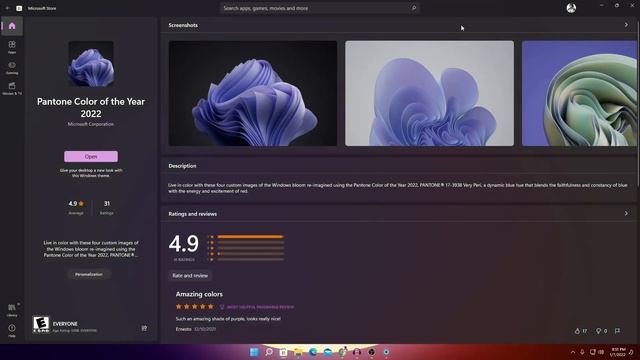This screenshot has width=640, height=360.
Task: Click the Open button for theme
Action: [91, 156]
